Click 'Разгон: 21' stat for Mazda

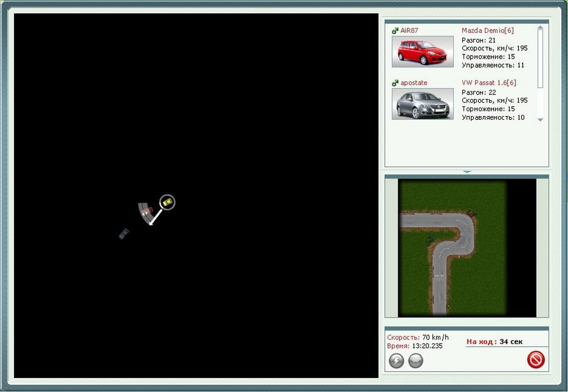(x=479, y=40)
